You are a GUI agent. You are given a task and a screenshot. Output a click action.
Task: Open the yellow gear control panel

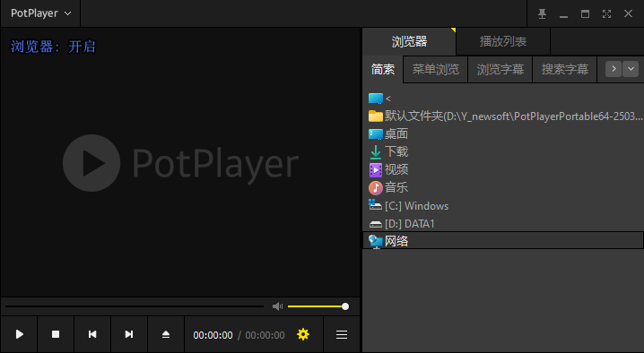click(303, 334)
